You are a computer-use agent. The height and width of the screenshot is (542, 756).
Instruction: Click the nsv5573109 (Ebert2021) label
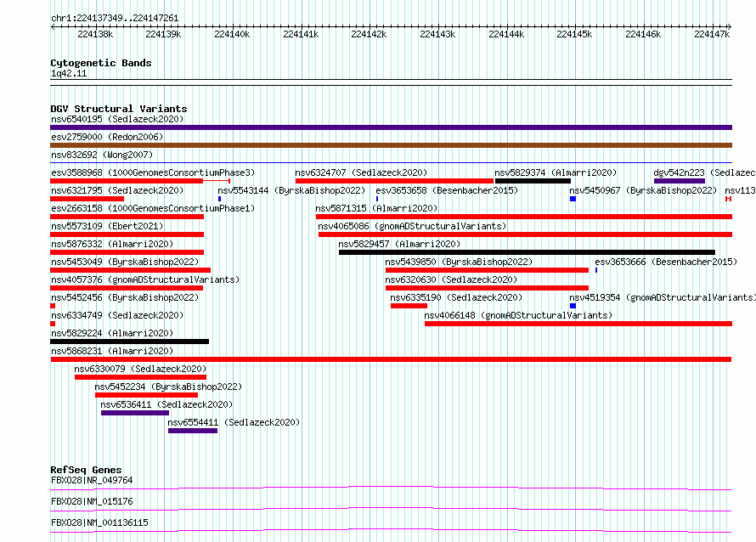coord(107,226)
